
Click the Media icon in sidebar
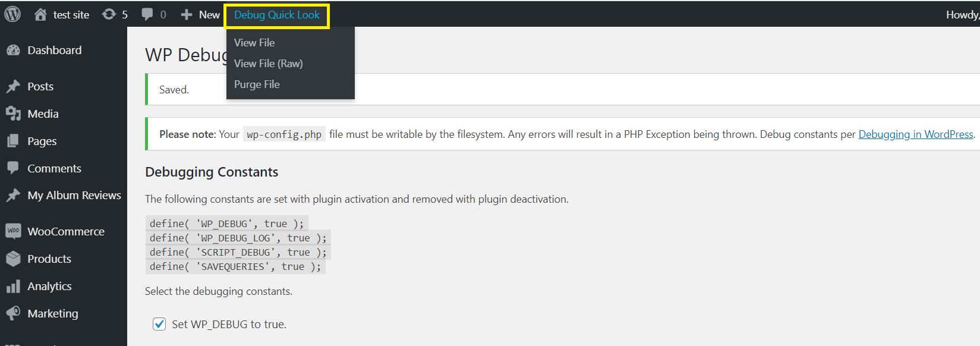pyautogui.click(x=13, y=114)
